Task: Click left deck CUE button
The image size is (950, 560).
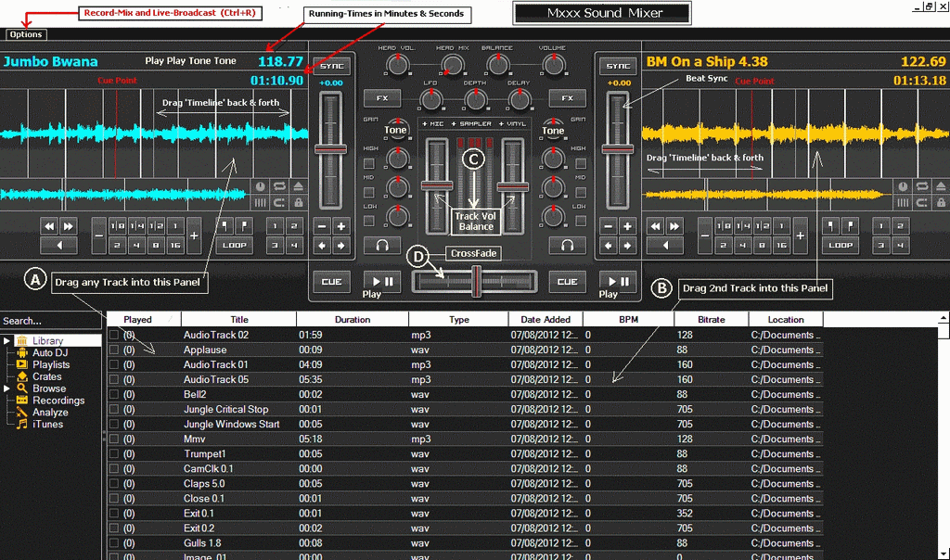Action: 331,282
